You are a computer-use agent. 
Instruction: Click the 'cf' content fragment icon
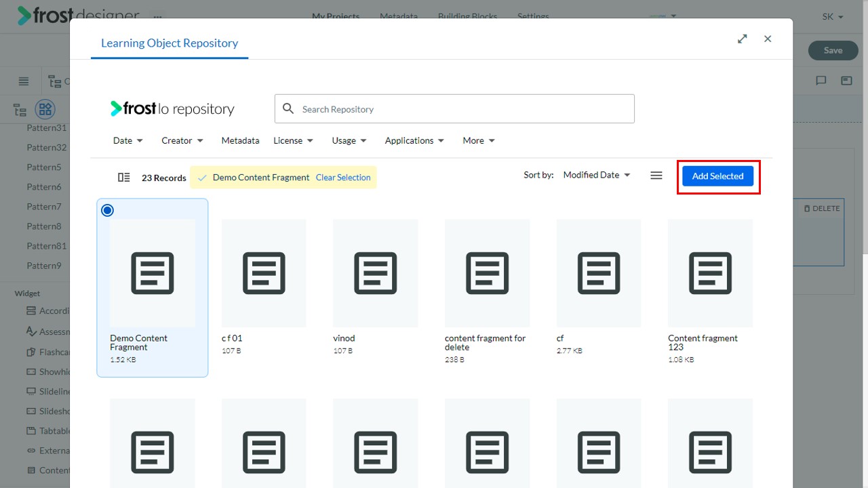click(x=598, y=273)
